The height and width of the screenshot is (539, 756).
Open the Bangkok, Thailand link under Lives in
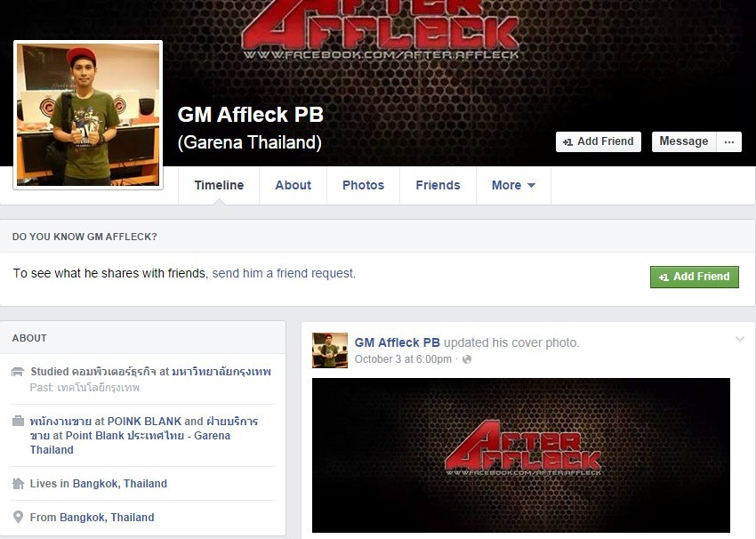(x=119, y=484)
